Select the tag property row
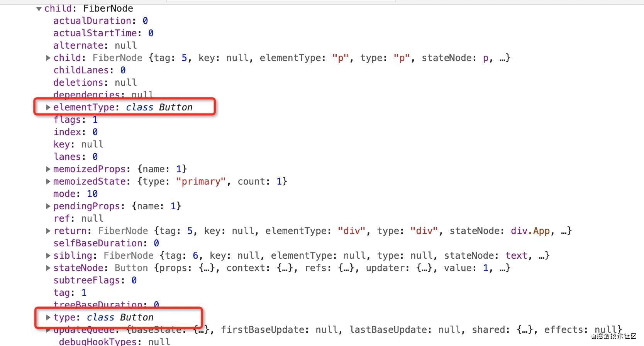The width and height of the screenshot is (644, 346). pyautogui.click(x=70, y=293)
